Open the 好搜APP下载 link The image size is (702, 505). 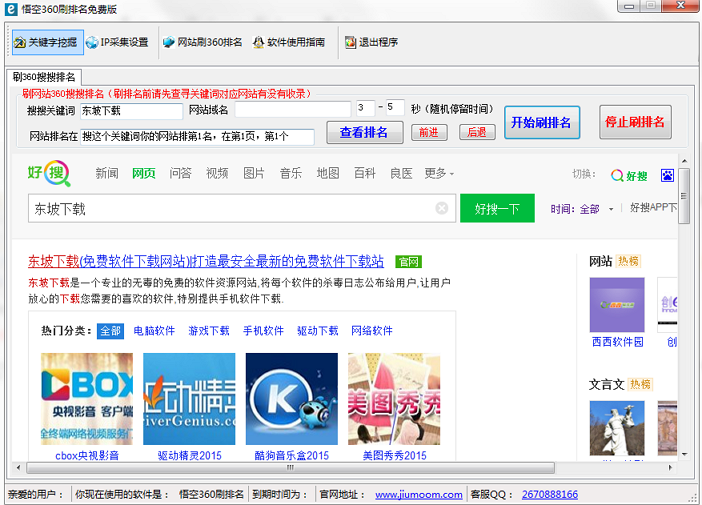(x=654, y=208)
